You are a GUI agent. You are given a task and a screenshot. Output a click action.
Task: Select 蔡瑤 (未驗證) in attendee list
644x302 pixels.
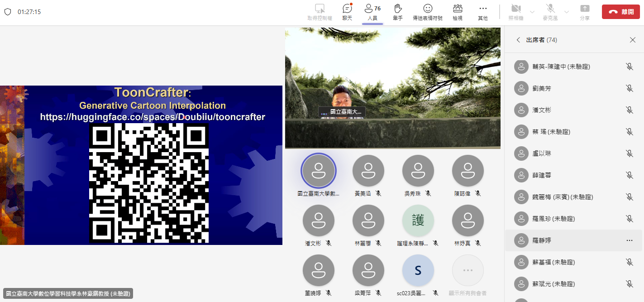pyautogui.click(x=573, y=132)
